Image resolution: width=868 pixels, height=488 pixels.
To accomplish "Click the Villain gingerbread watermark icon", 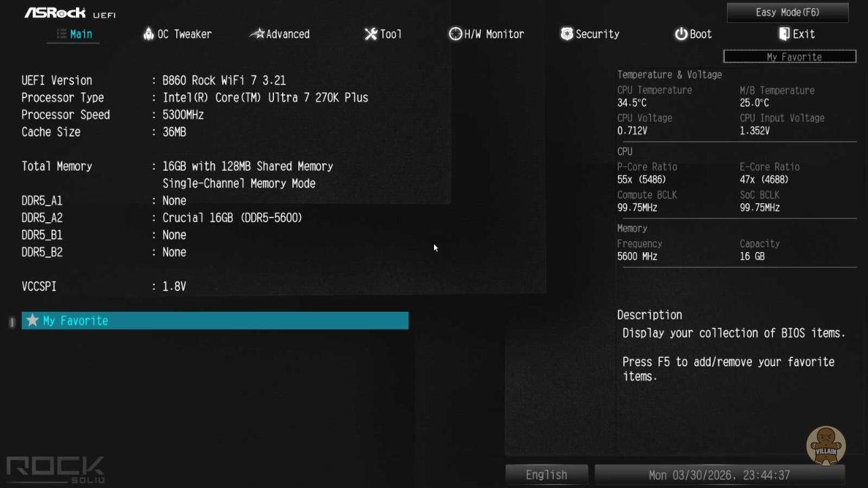I will pos(825,445).
